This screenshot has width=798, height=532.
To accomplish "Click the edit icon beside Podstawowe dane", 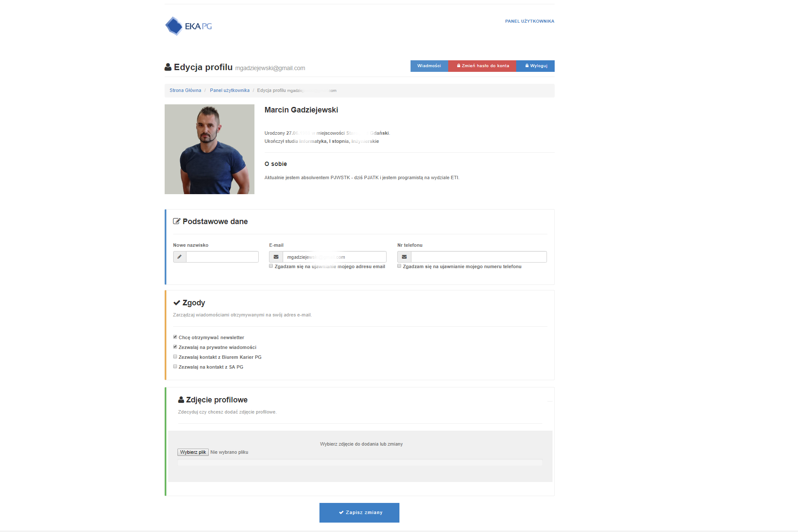I will 177,222.
